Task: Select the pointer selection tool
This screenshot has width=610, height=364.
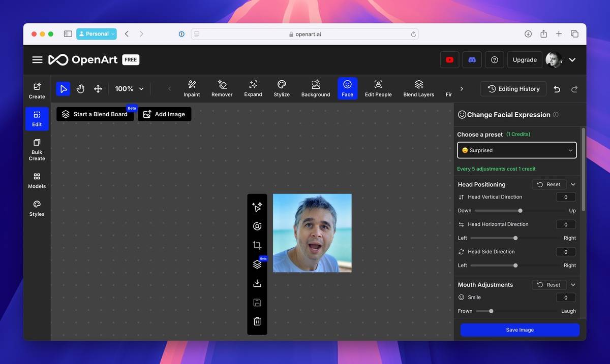Action: click(x=63, y=89)
